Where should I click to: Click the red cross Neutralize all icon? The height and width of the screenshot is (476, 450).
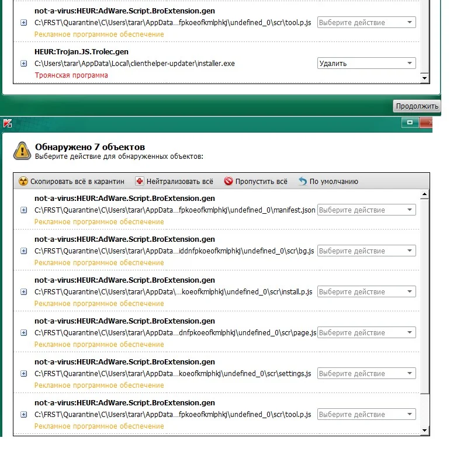coord(139,182)
